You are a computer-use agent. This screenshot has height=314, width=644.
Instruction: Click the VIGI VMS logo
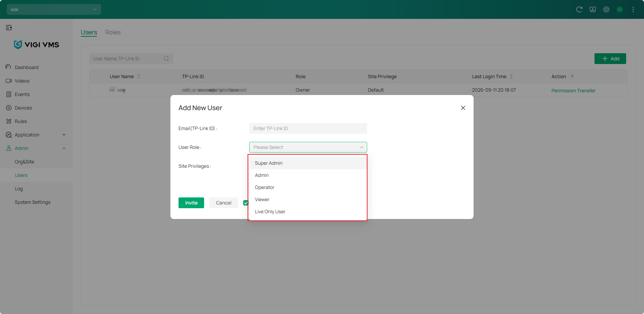click(36, 44)
